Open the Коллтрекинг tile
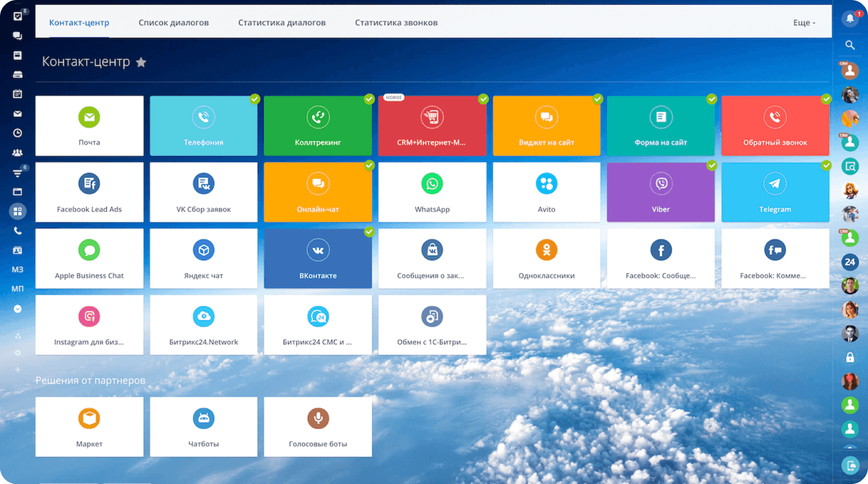This screenshot has height=484, width=868. click(318, 126)
